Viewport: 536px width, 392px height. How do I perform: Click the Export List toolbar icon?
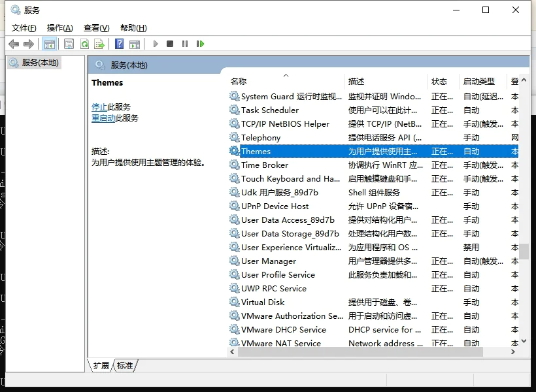99,44
